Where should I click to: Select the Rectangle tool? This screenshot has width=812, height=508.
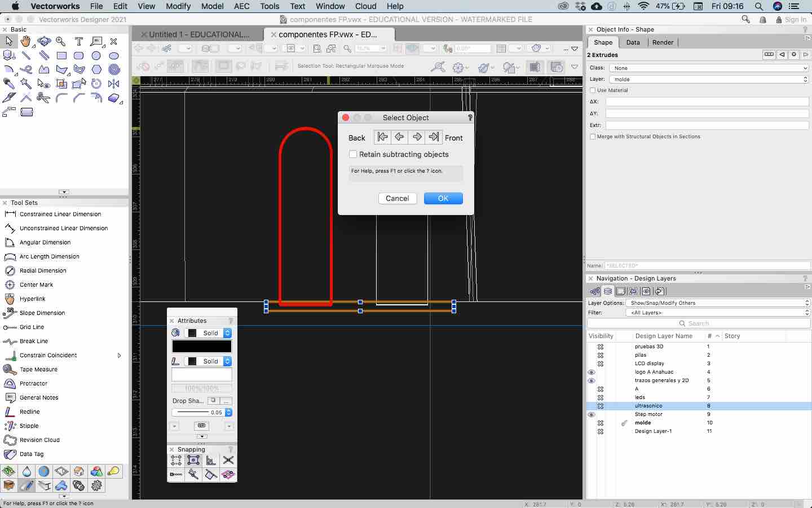(x=61, y=55)
